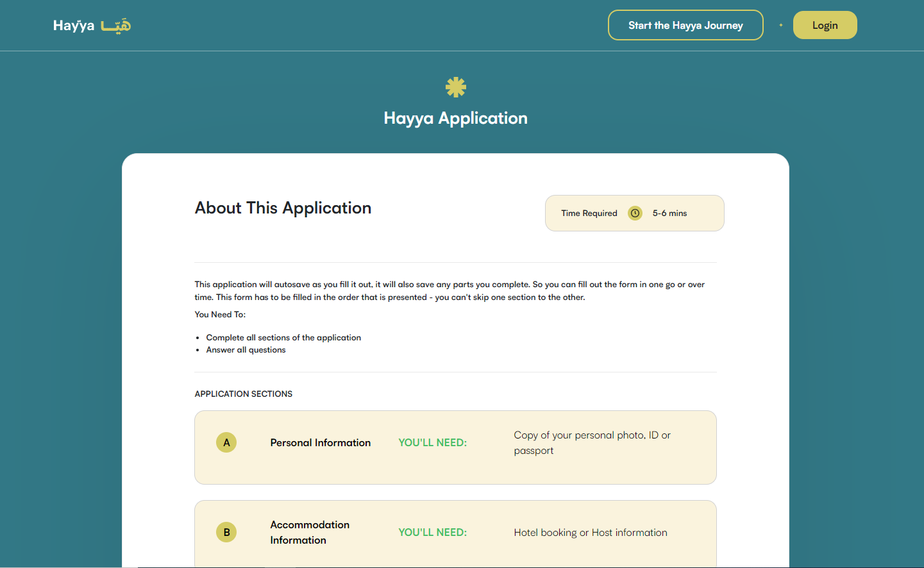The width and height of the screenshot is (924, 568).
Task: Open the Personal Information section title
Action: click(321, 442)
